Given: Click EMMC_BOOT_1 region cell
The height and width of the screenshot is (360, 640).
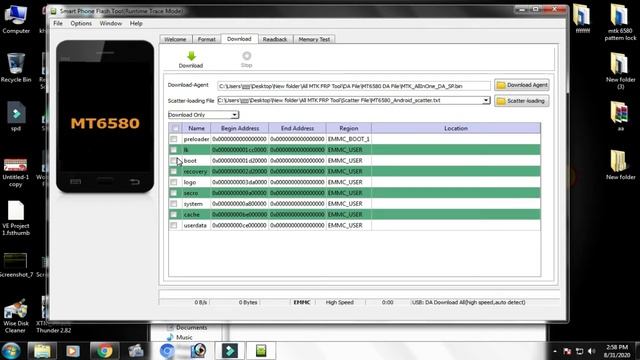Looking at the screenshot, I should [x=349, y=139].
